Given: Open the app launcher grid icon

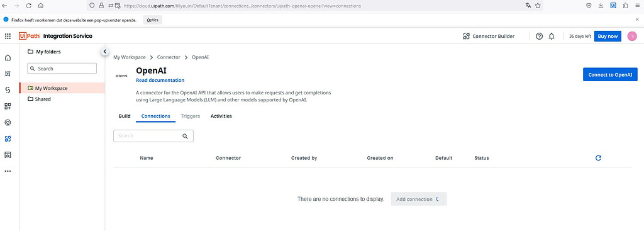Looking at the screenshot, I should 8,36.
